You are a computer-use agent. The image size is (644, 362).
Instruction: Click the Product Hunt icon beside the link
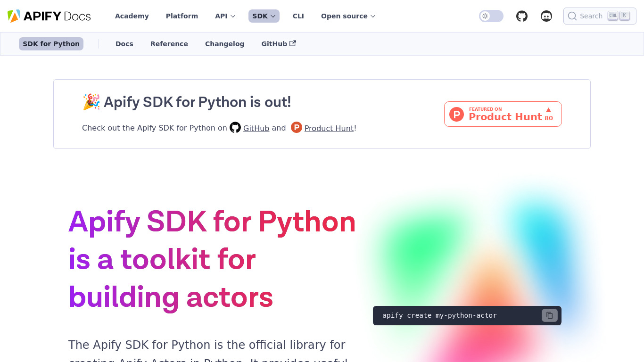(296, 127)
